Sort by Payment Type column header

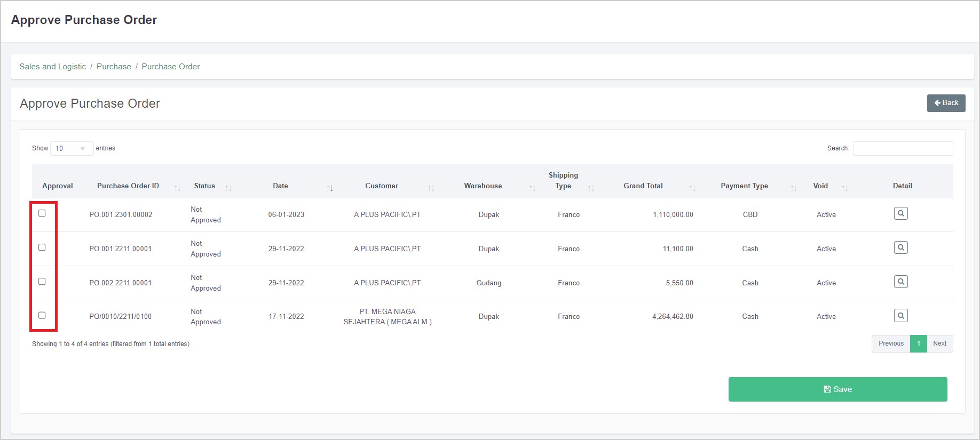coord(744,186)
